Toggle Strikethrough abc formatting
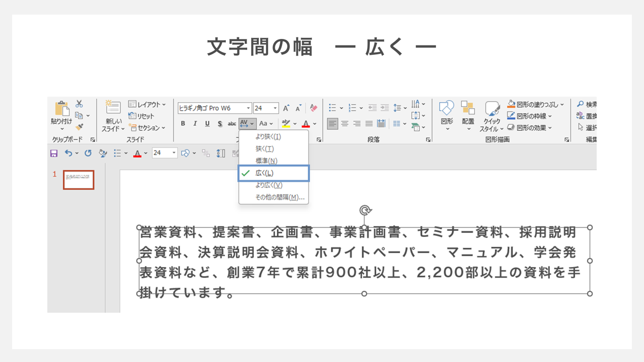Screen dimensions: 644x362 point(232,124)
